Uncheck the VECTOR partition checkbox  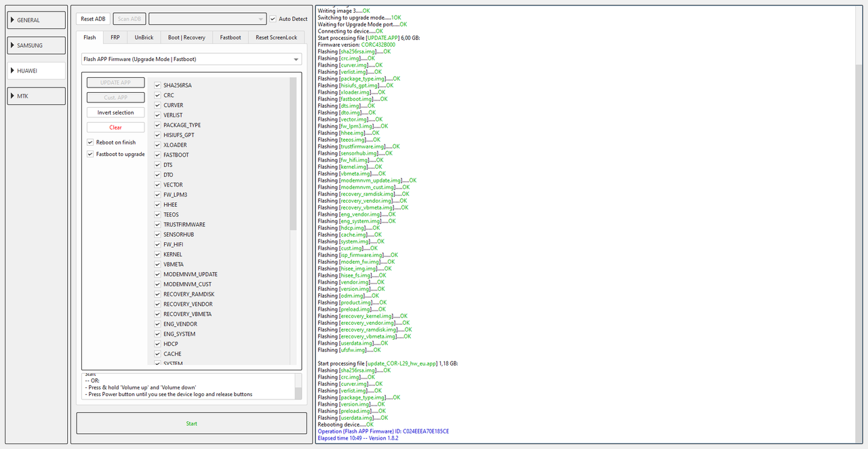pyautogui.click(x=157, y=185)
